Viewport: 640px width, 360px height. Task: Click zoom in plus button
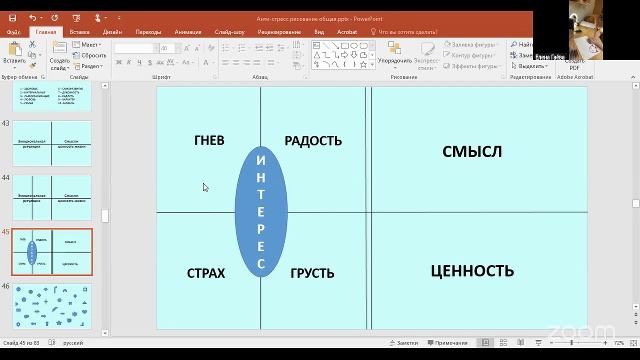[x=605, y=343]
